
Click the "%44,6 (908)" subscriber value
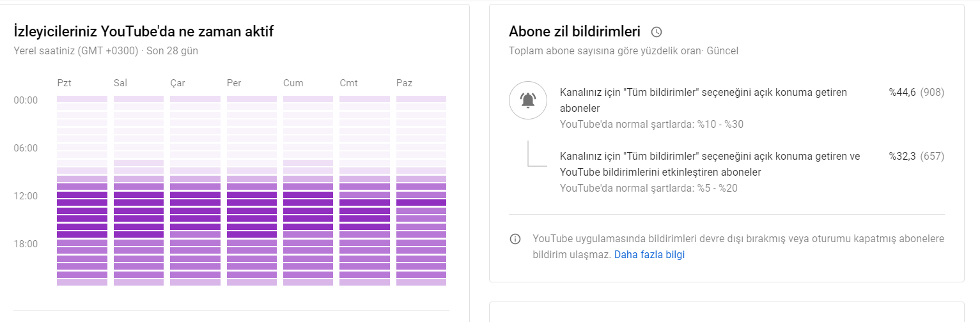click(x=916, y=93)
